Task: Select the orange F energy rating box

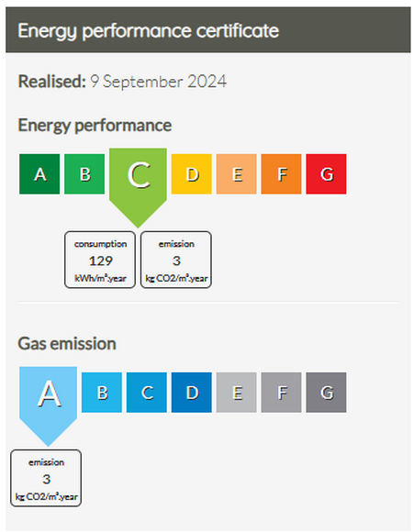Action: (x=281, y=174)
